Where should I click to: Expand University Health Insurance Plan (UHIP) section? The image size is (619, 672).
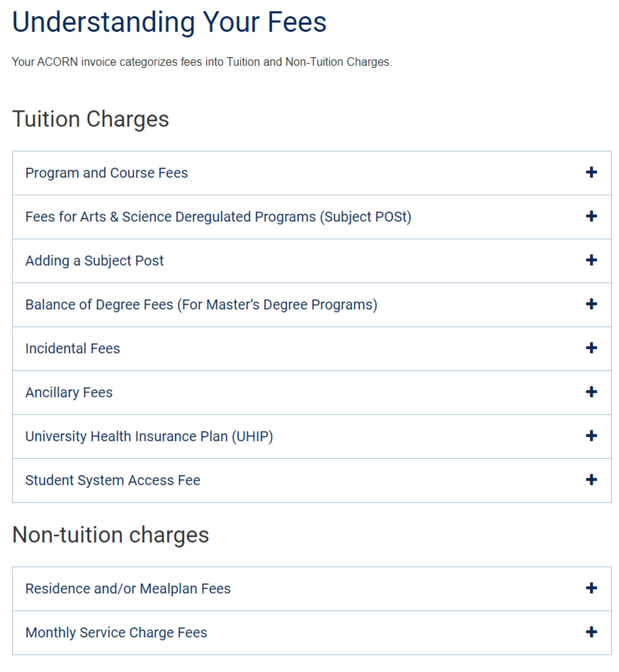[312, 437]
